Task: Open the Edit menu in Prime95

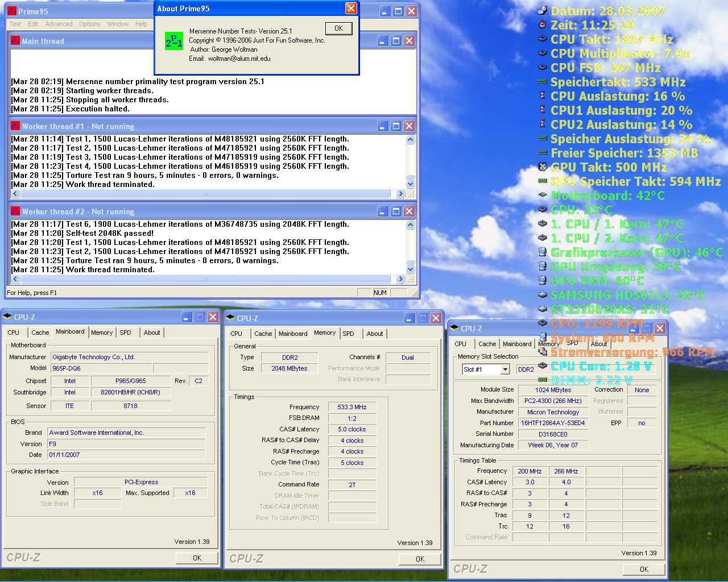Action: pyautogui.click(x=33, y=24)
